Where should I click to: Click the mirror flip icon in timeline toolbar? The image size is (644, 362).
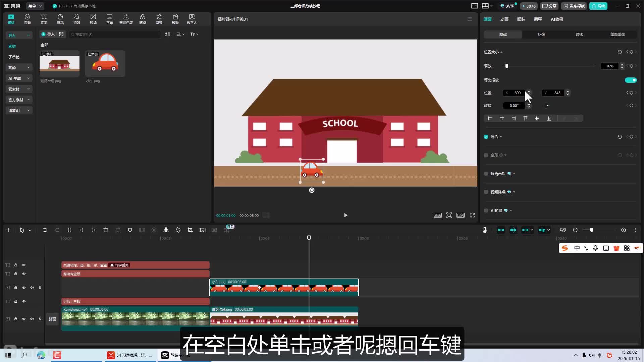coord(166,230)
